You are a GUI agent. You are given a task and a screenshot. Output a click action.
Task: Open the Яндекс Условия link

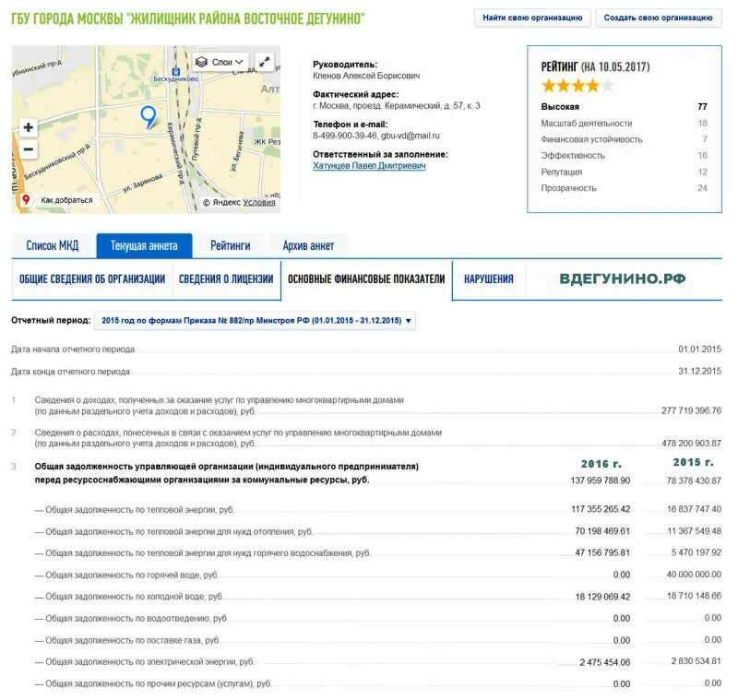coord(259,202)
